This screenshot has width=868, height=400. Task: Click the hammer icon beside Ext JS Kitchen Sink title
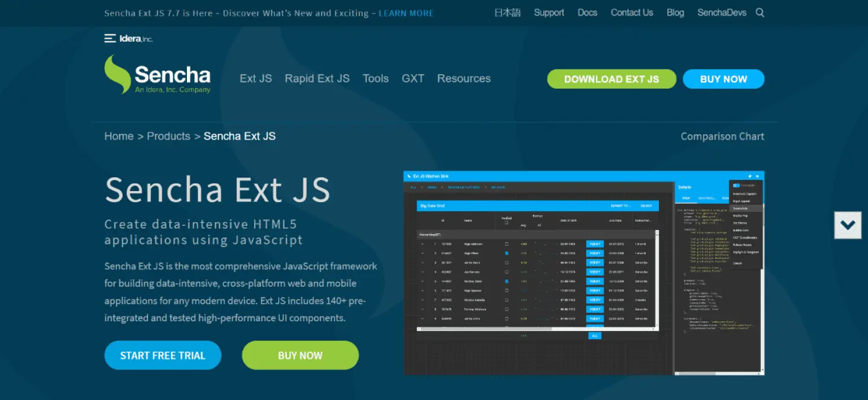coord(408,176)
